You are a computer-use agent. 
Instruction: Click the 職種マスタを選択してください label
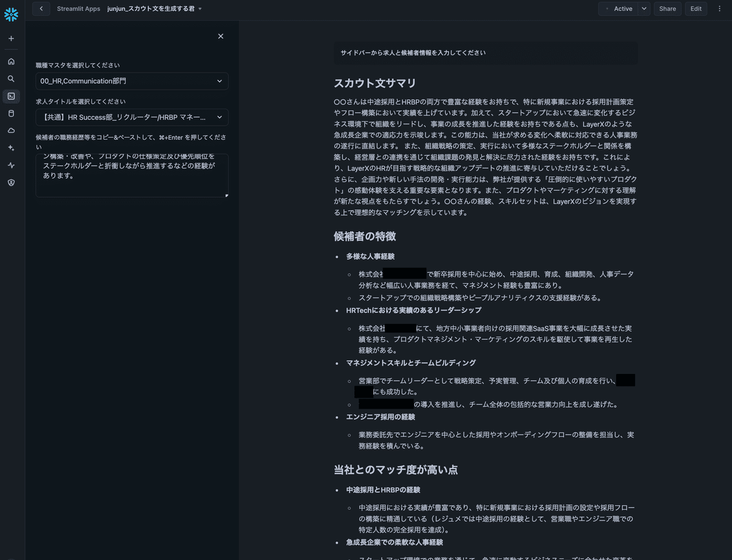point(77,65)
